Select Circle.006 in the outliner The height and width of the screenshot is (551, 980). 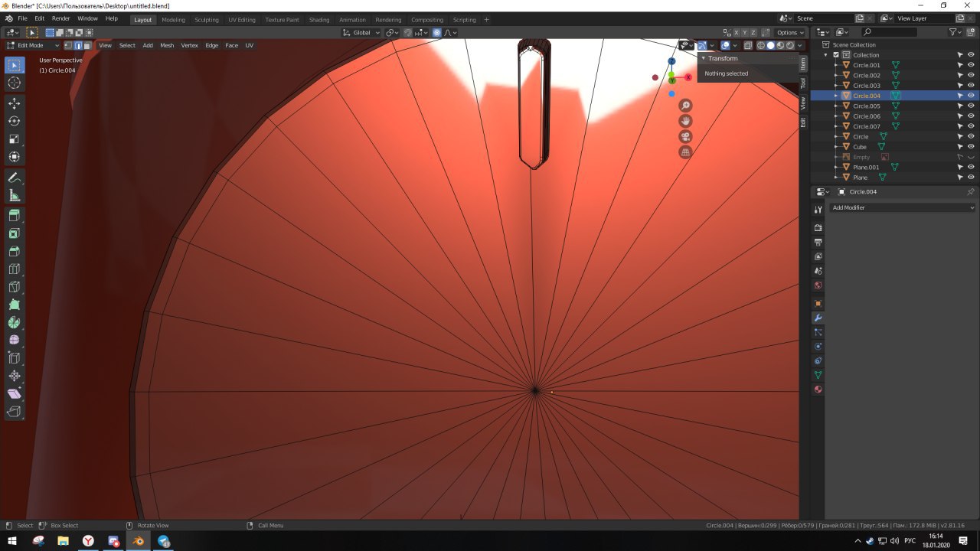[x=867, y=116]
